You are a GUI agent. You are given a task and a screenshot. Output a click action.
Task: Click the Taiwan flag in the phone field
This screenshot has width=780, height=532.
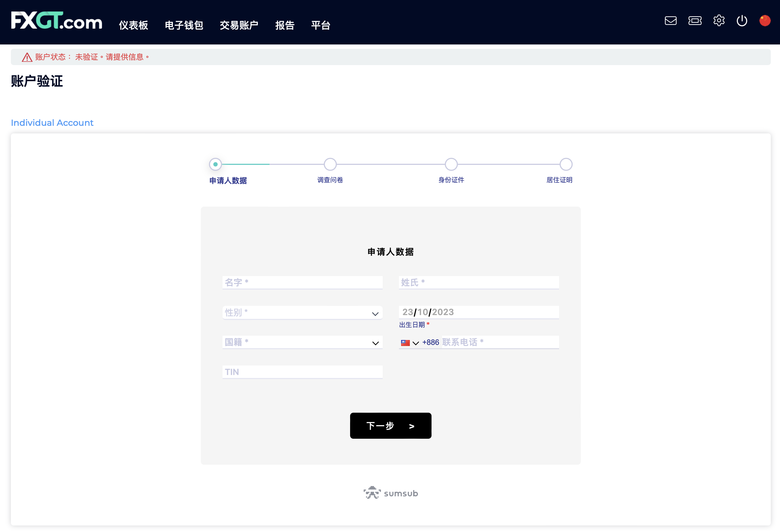click(x=405, y=342)
